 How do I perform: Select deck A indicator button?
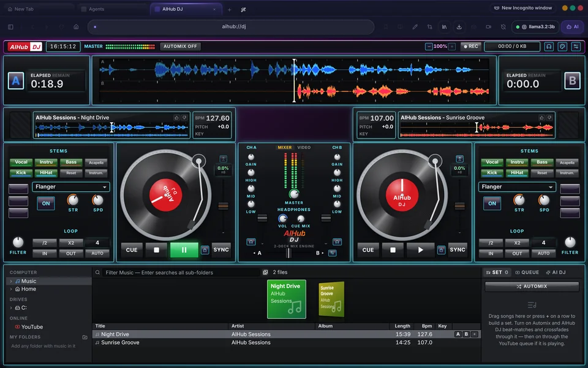(16, 81)
